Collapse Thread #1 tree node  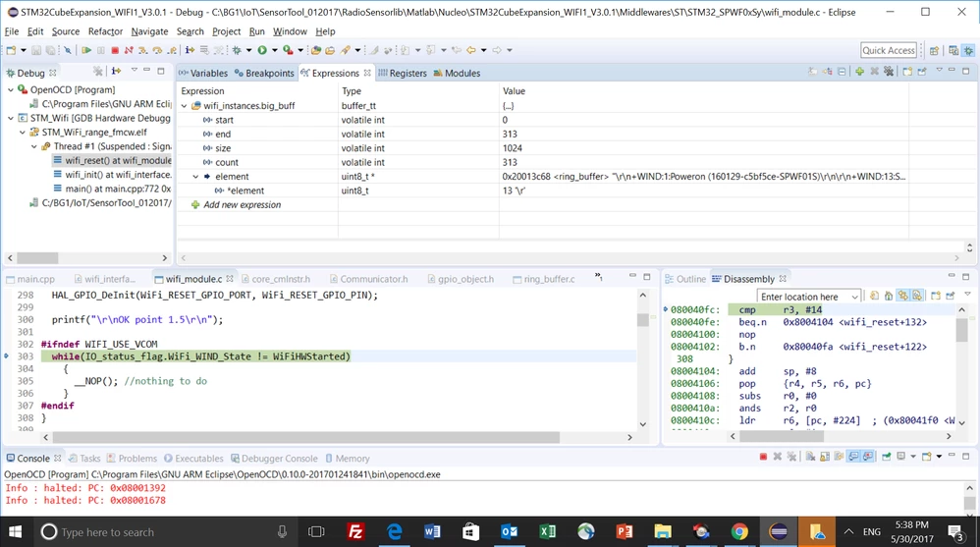(33, 146)
